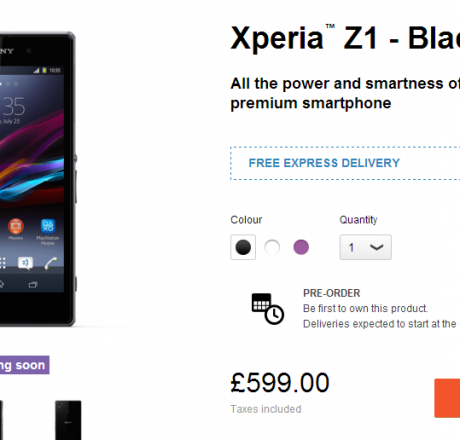The height and width of the screenshot is (440, 460).
Task: Click the Xperia Z1 product title
Action: click(x=345, y=38)
